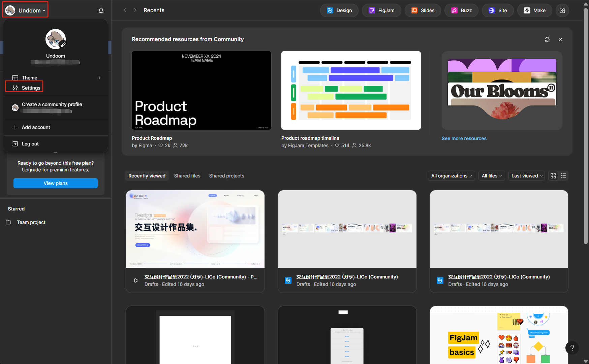Click the Log out icon
589x364 pixels.
tap(15, 144)
